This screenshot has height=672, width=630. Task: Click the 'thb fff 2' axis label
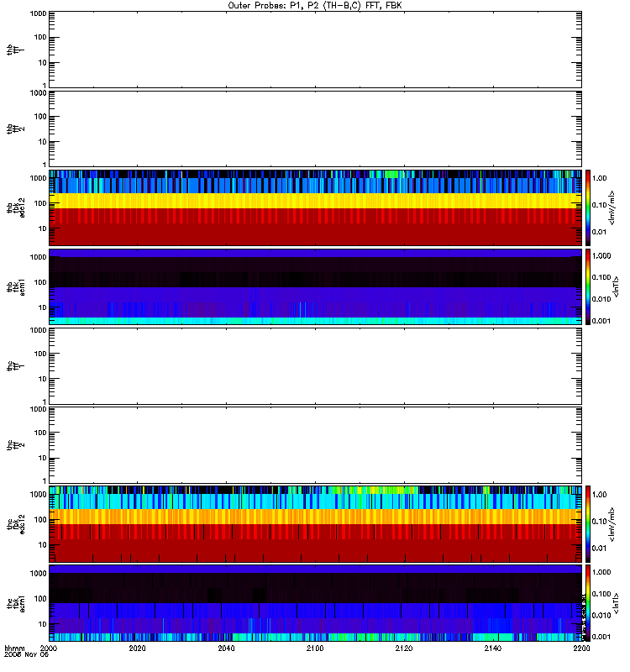[x=15, y=129]
